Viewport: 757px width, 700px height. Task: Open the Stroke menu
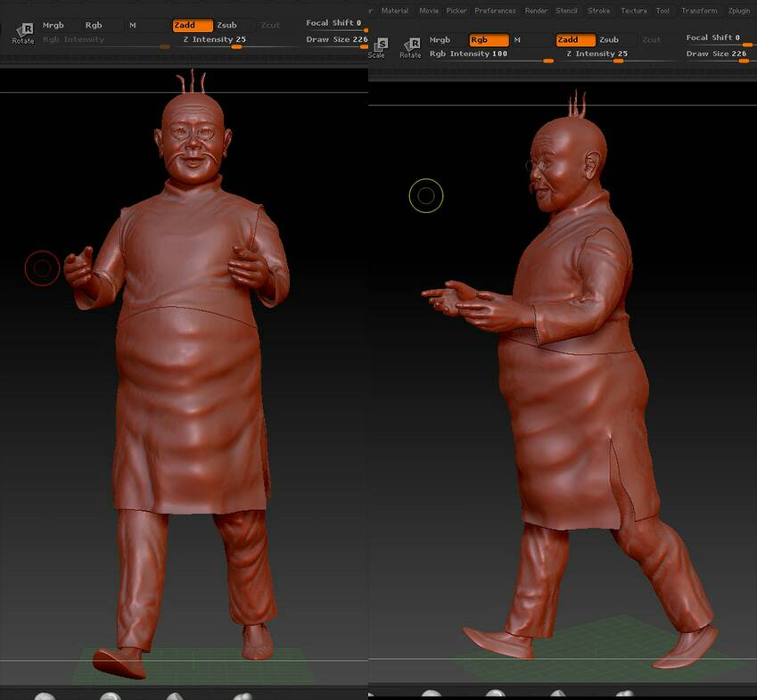(598, 11)
